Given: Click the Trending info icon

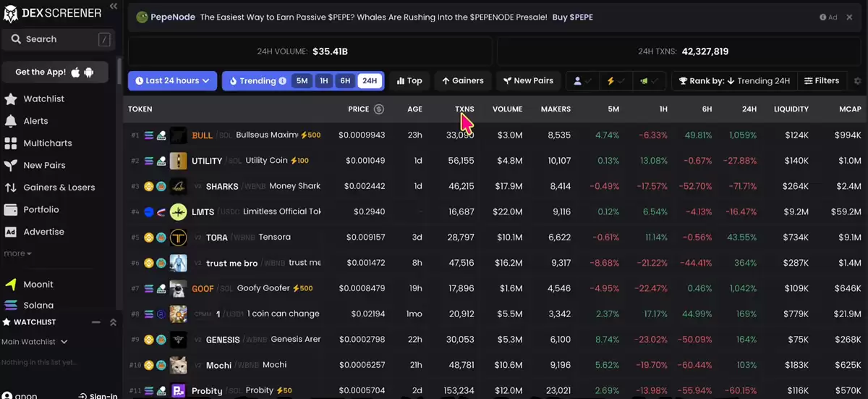Looking at the screenshot, I should [283, 81].
